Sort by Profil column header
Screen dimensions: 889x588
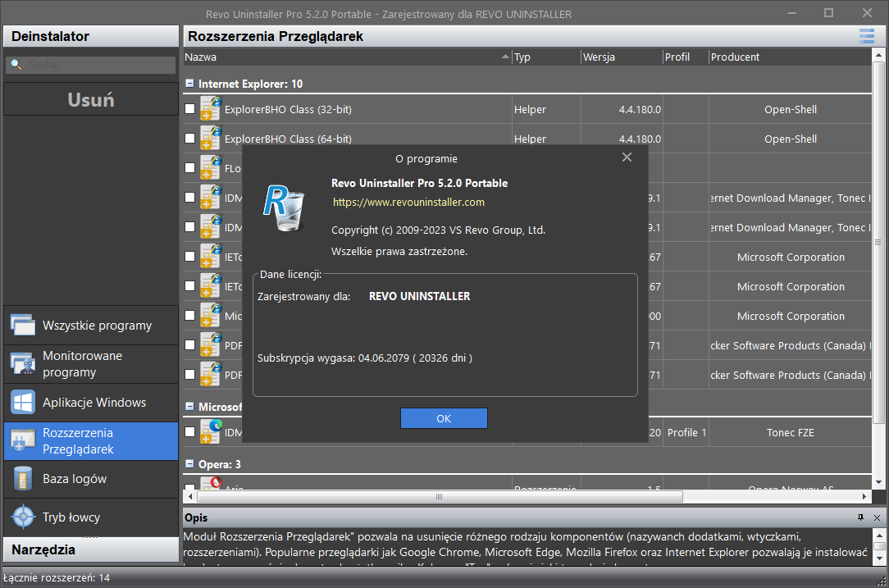tap(686, 57)
